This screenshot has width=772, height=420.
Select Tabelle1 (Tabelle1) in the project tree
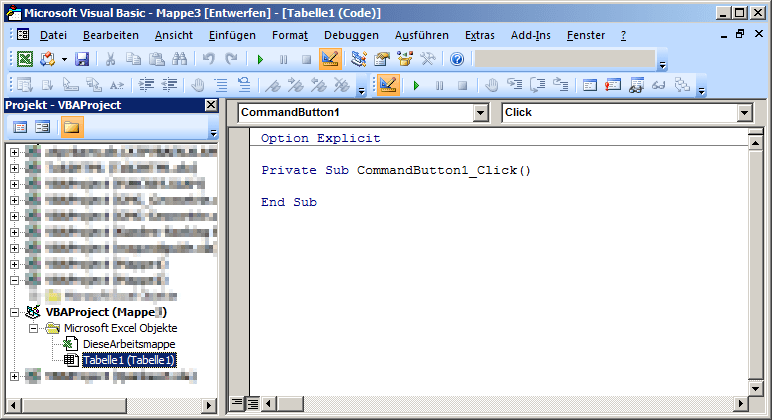129,360
